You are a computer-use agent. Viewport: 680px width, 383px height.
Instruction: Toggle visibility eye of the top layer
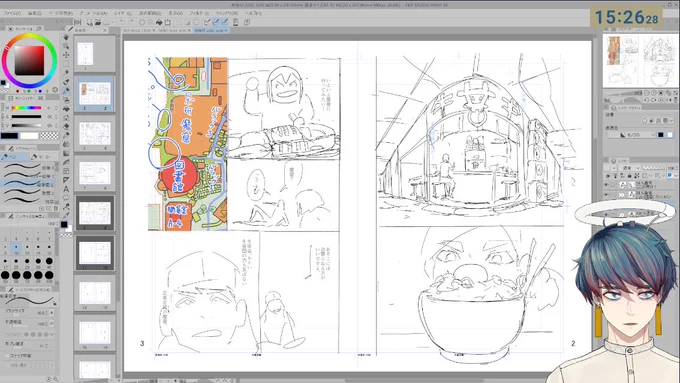(x=606, y=185)
